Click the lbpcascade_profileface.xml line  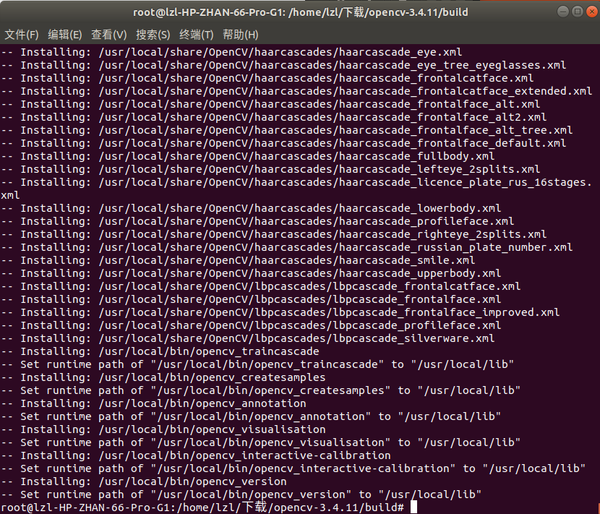click(x=251, y=325)
